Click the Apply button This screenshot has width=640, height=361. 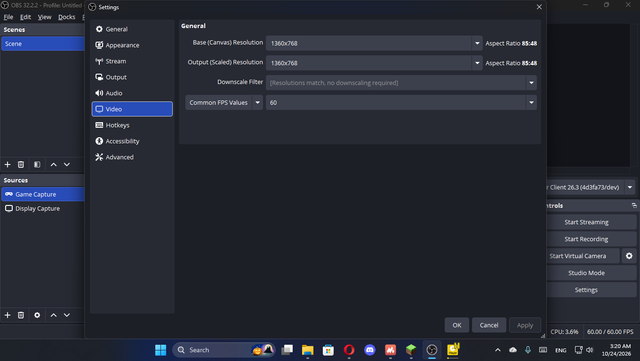click(525, 325)
